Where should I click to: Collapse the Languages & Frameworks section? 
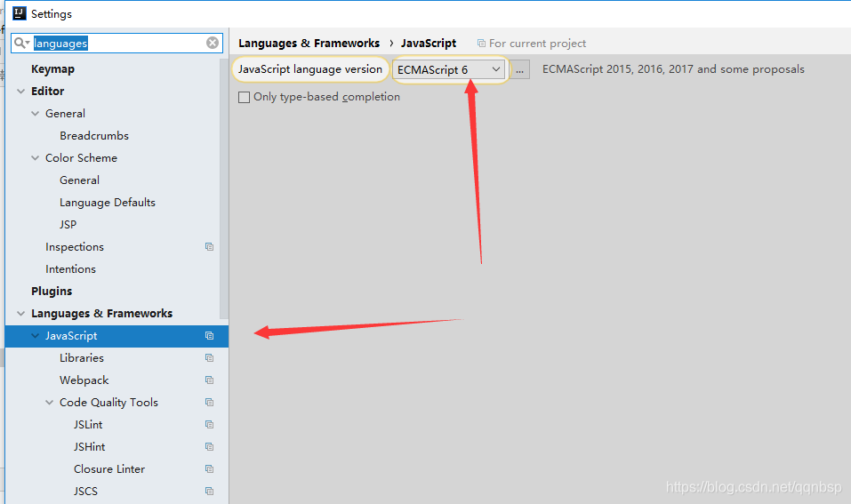click(20, 314)
